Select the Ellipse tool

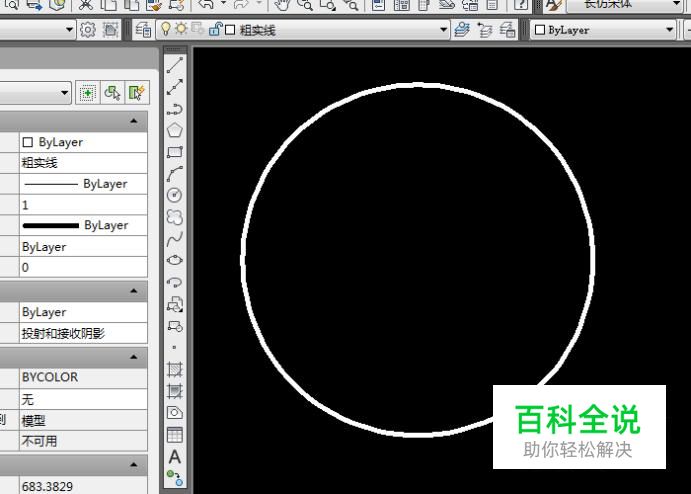point(175,260)
